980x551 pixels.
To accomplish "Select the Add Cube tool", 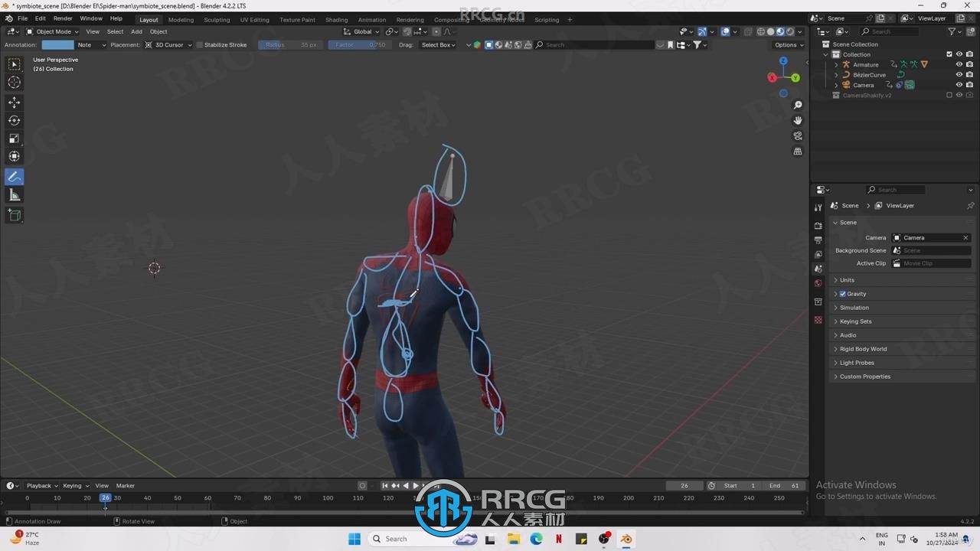I will 15,216.
